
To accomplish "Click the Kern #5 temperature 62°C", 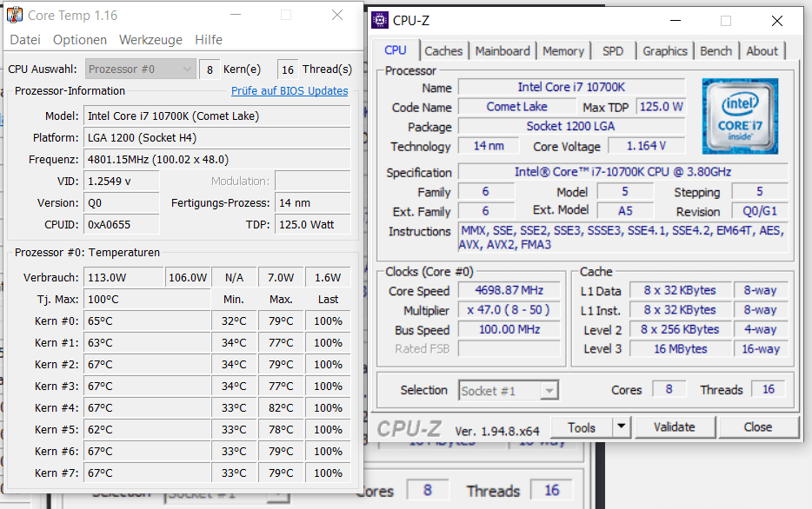I will (147, 429).
